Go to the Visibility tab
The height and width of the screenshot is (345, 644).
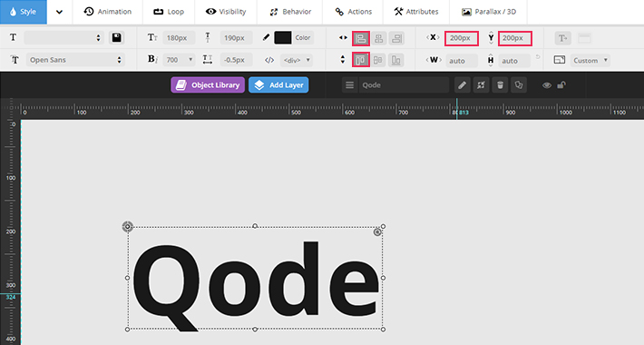[x=226, y=12]
